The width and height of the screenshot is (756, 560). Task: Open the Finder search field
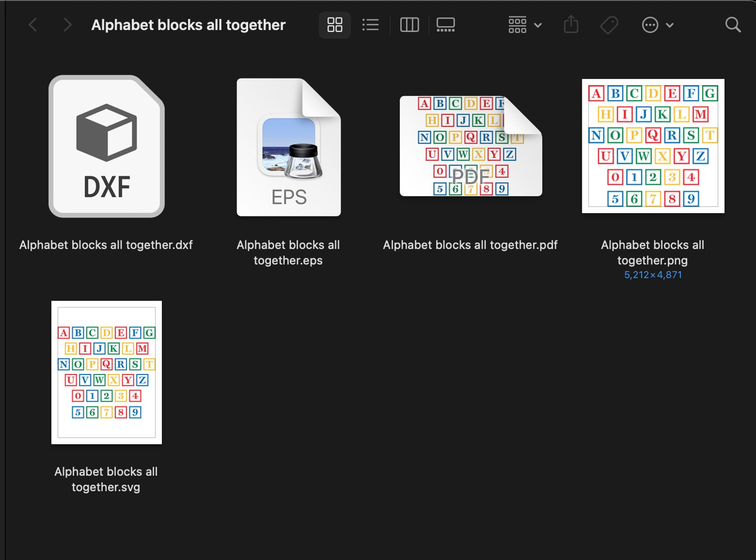click(x=733, y=25)
